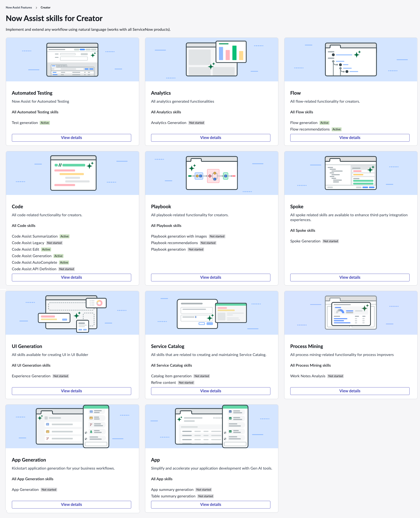Open View details on the App card
This screenshot has height=518, width=420.
pos(211,505)
